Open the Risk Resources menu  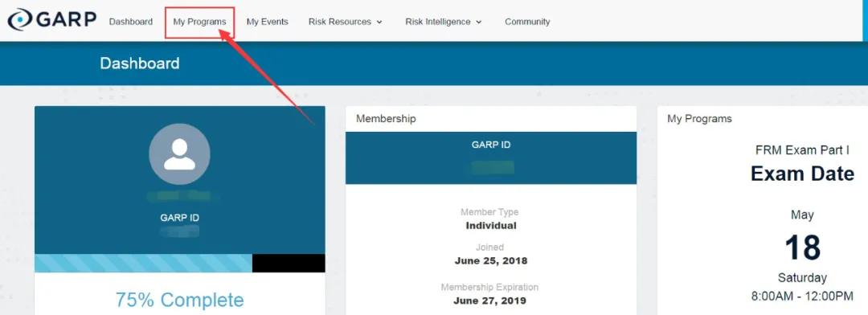[346, 22]
